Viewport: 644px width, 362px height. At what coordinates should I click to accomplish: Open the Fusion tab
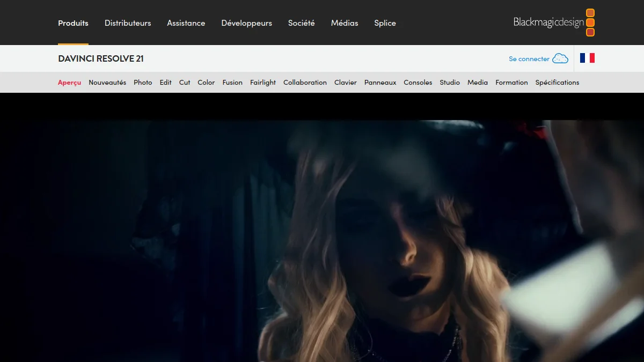(232, 83)
